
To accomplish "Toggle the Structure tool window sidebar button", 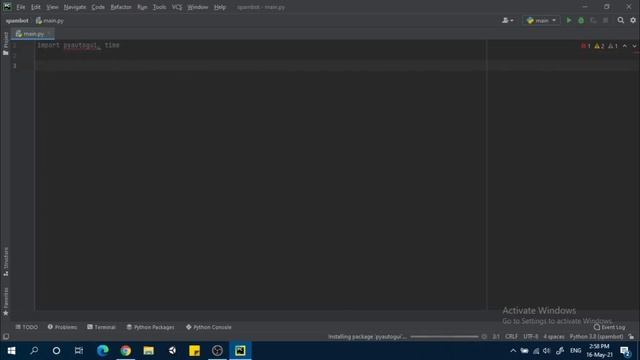I will 6,262.
